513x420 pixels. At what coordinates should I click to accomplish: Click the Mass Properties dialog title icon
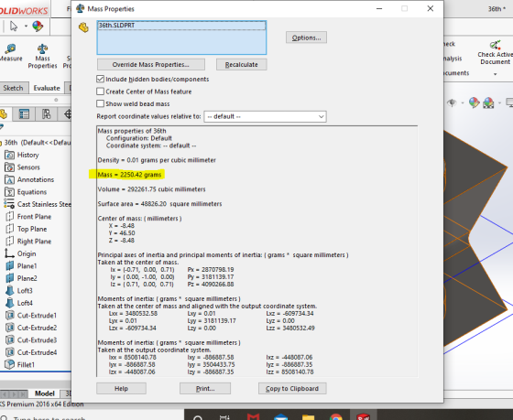(81, 8)
